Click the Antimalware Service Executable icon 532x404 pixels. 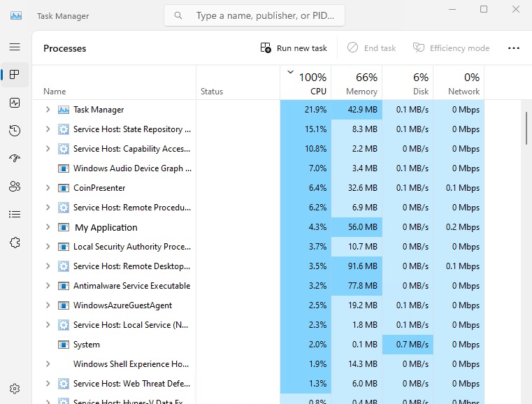[x=64, y=286]
